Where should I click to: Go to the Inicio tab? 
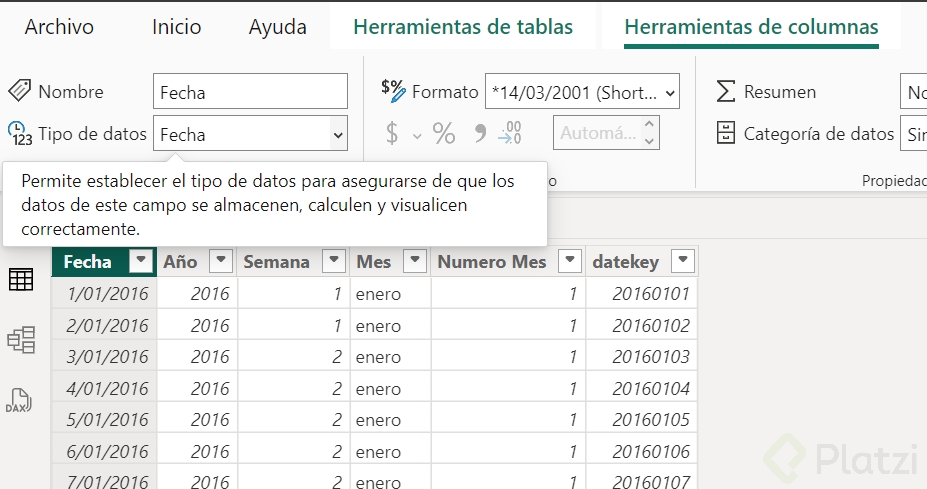176,27
